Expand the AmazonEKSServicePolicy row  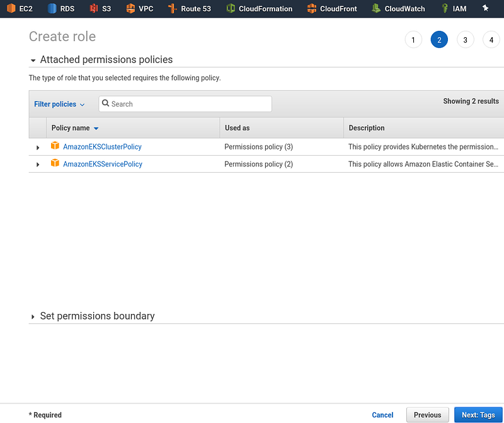click(38, 165)
